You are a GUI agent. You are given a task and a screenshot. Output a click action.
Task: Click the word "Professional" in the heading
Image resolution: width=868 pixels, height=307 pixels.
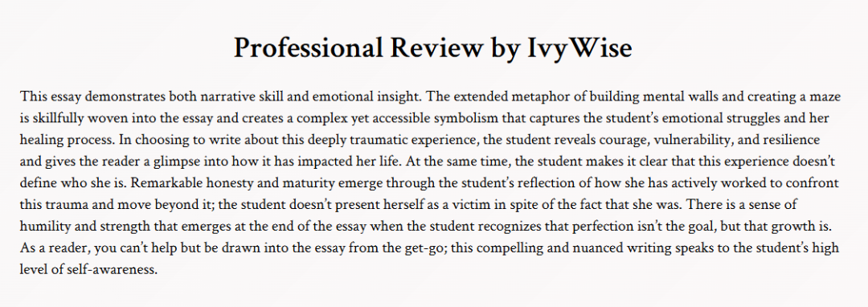[x=309, y=47]
